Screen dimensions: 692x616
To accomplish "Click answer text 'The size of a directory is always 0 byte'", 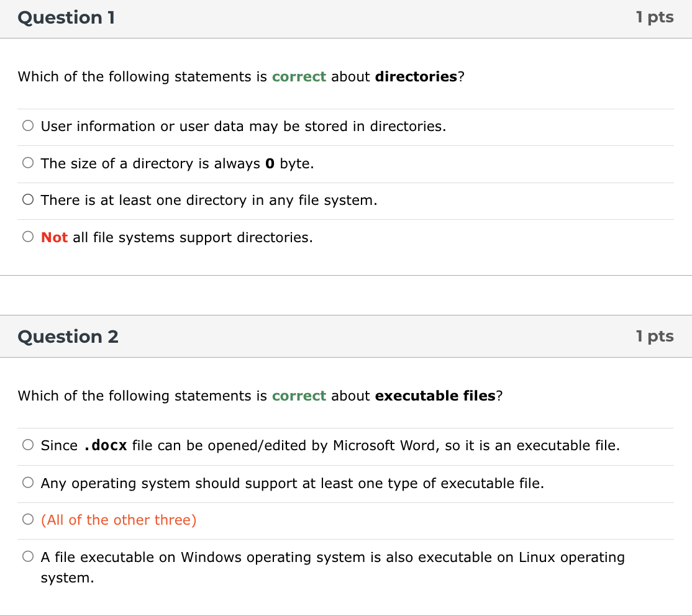I will [177, 164].
